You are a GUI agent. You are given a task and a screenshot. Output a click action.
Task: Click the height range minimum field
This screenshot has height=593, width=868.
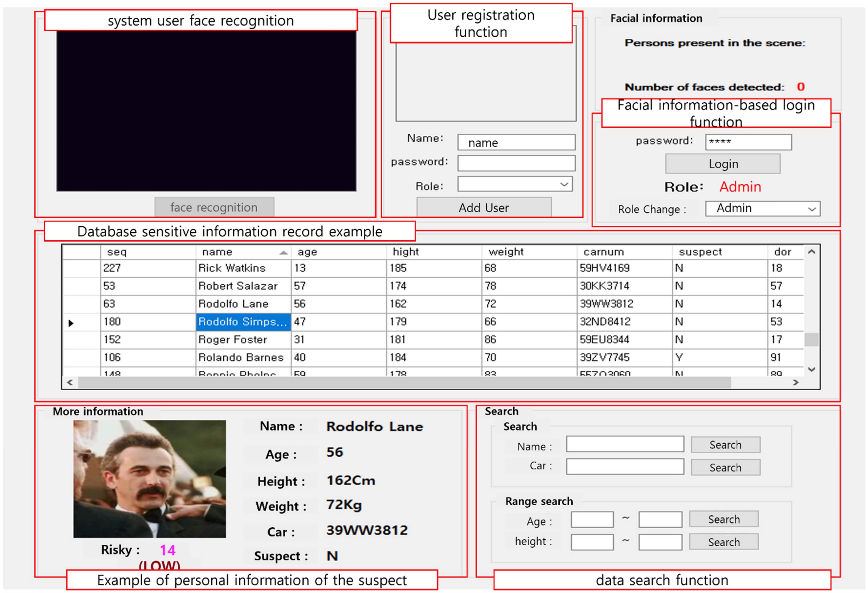[x=592, y=542]
